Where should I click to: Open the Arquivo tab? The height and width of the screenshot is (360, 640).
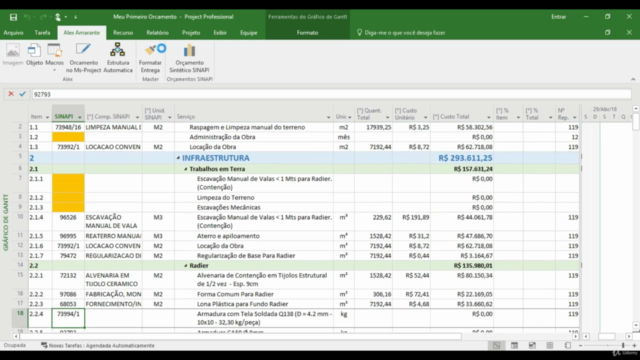click(13, 33)
